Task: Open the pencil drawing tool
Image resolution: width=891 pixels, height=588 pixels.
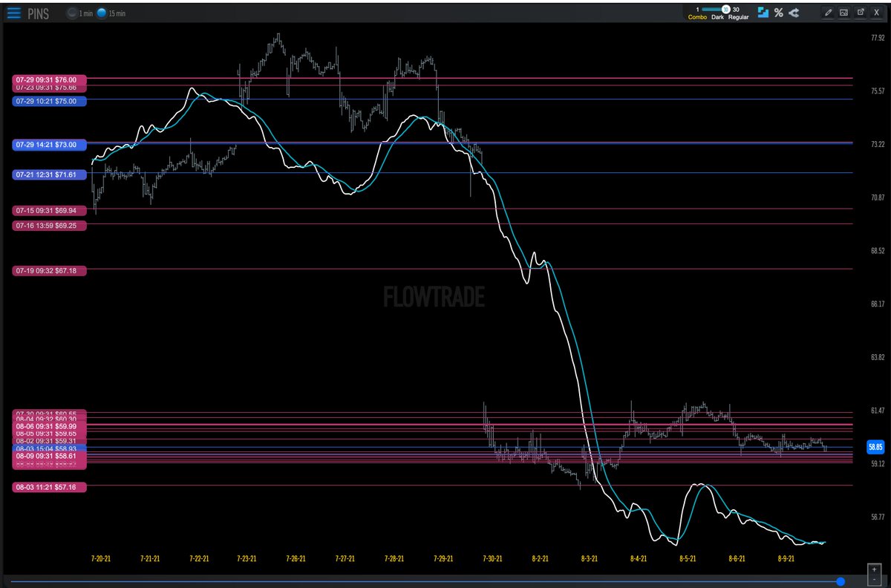Action: [828, 12]
